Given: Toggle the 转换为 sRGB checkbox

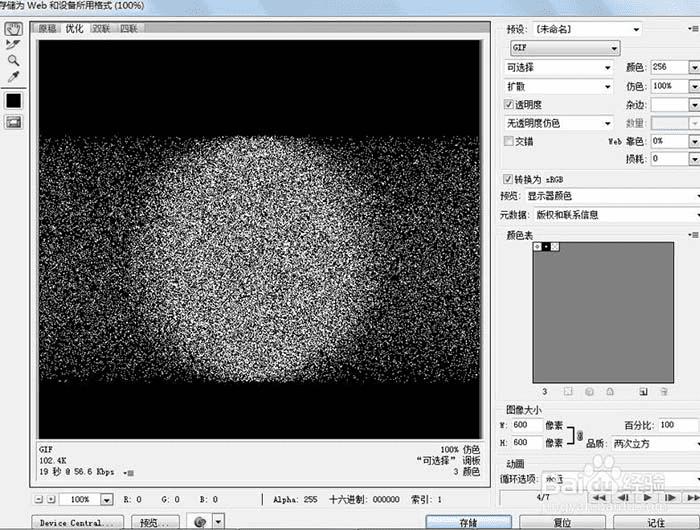Looking at the screenshot, I should point(508,179).
